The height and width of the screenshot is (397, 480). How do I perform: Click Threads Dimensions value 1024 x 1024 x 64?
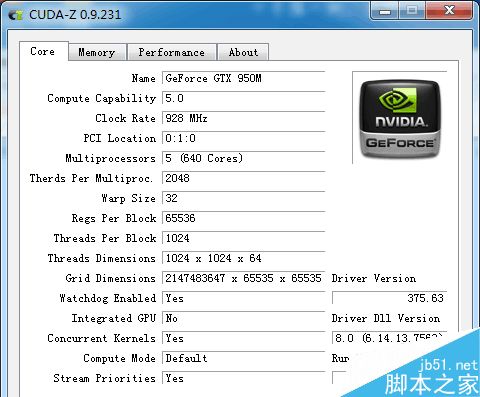(244, 259)
